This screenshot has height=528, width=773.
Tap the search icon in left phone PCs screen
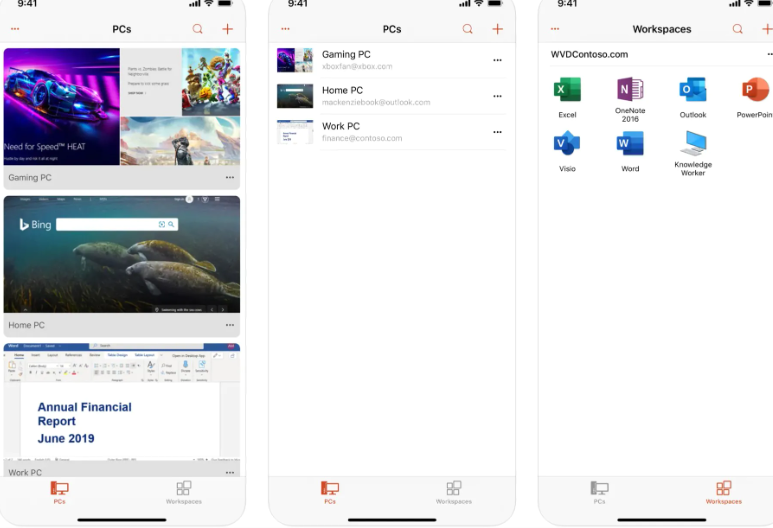[197, 29]
